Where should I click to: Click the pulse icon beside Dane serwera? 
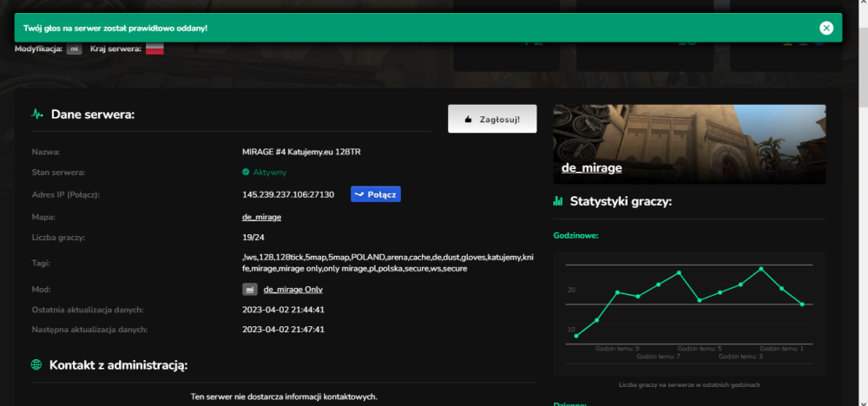(37, 115)
